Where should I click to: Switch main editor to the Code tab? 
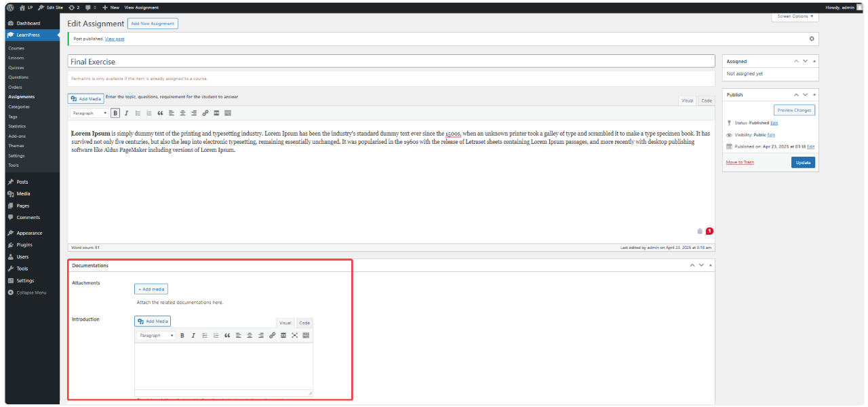click(x=707, y=100)
